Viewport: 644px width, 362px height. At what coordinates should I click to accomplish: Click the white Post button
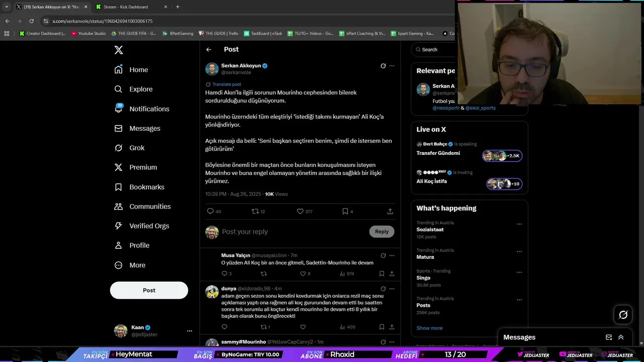tap(149, 290)
